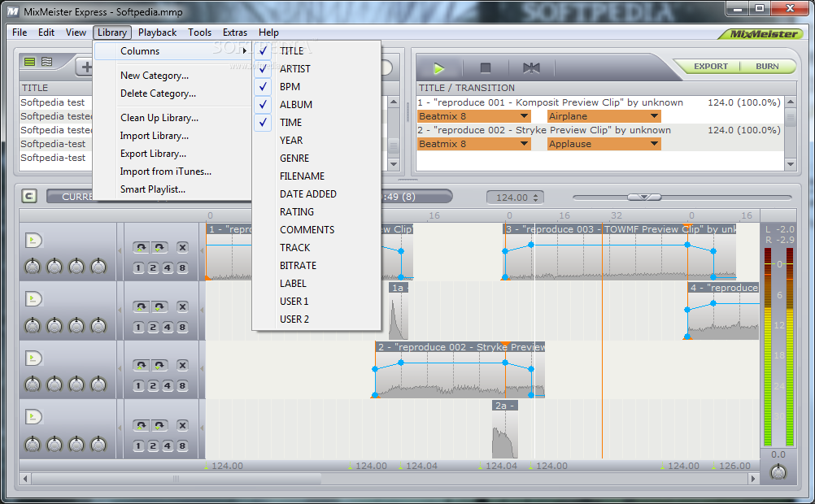The height and width of the screenshot is (504, 815).
Task: Enable the DATE ADDED column
Action: (x=316, y=194)
